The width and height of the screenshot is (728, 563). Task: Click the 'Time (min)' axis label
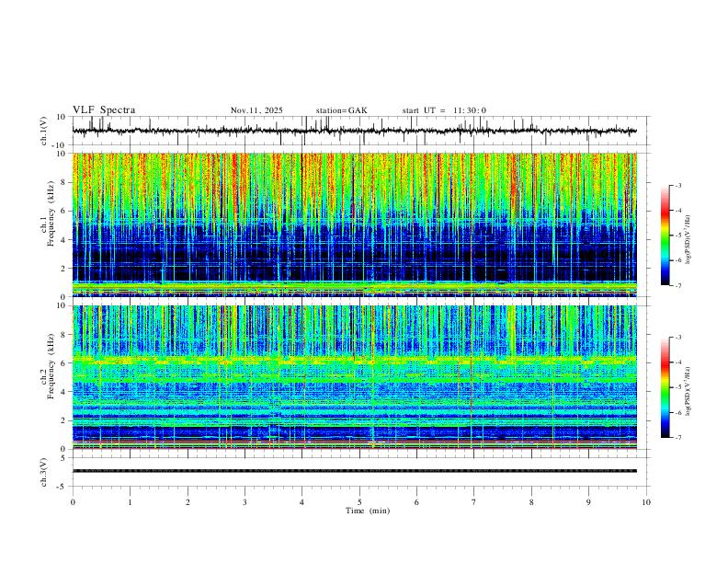[x=368, y=511]
